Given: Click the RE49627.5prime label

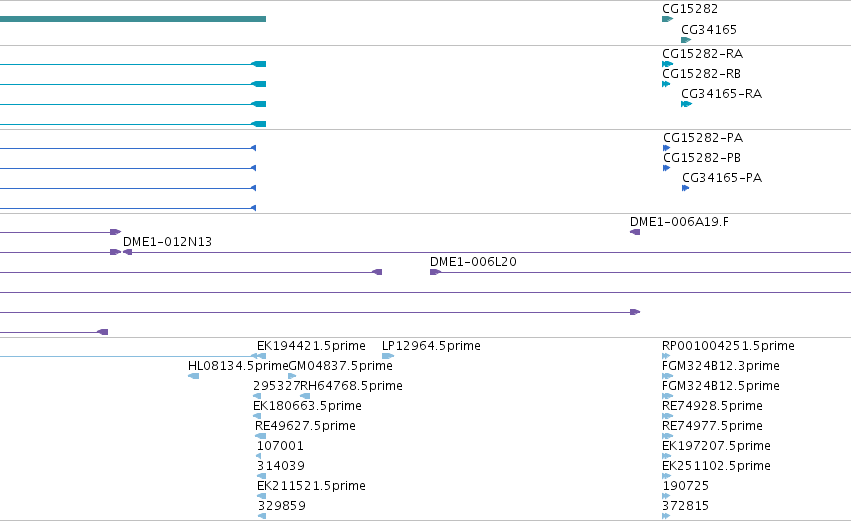Looking at the screenshot, I should tap(305, 426).
